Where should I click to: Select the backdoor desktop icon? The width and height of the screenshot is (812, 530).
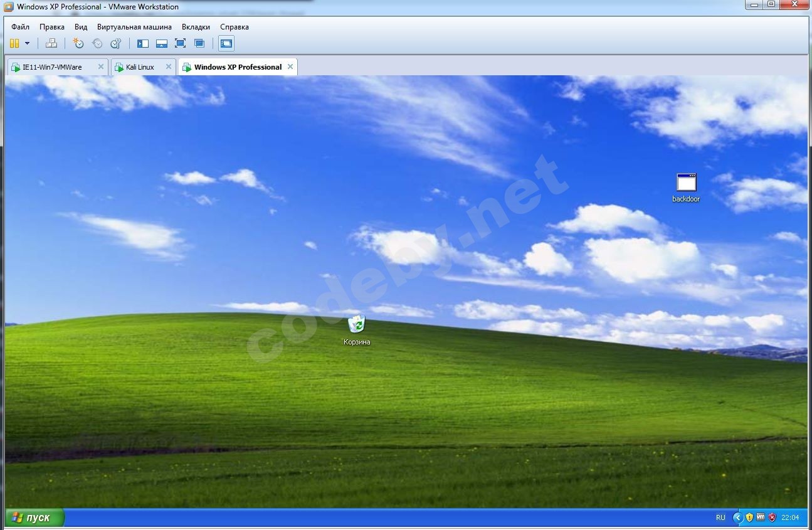tap(686, 188)
